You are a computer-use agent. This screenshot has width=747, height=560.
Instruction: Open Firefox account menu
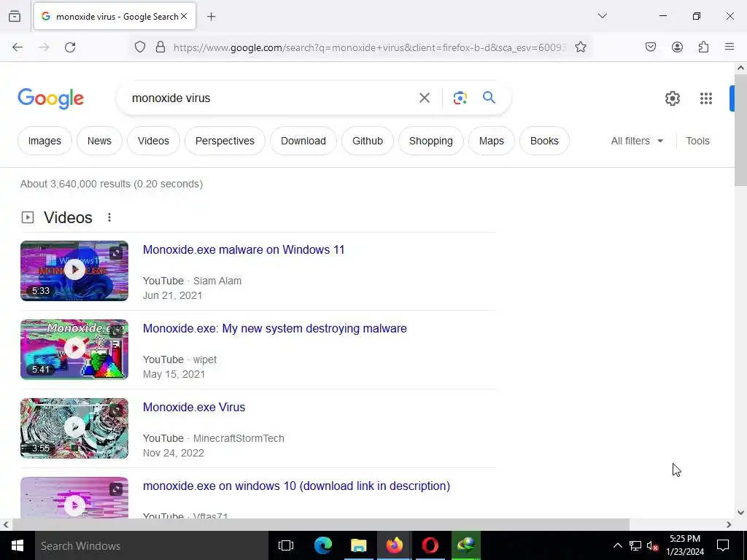click(677, 47)
